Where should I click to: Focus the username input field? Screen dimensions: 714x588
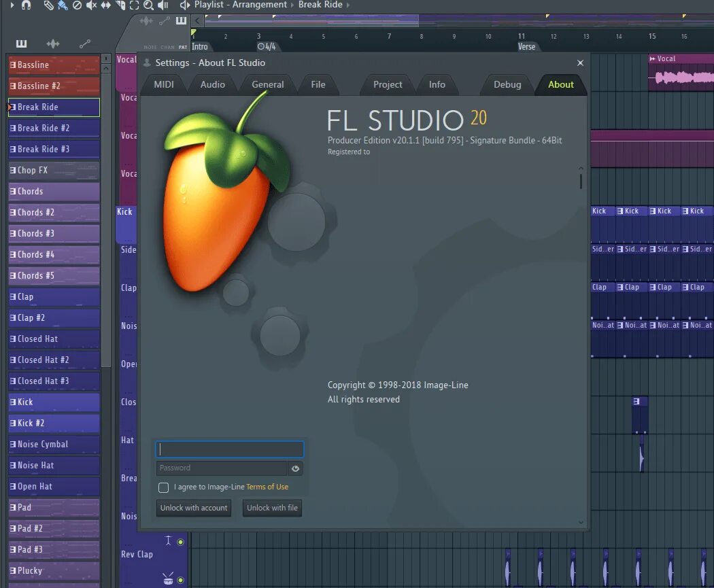pos(230,449)
